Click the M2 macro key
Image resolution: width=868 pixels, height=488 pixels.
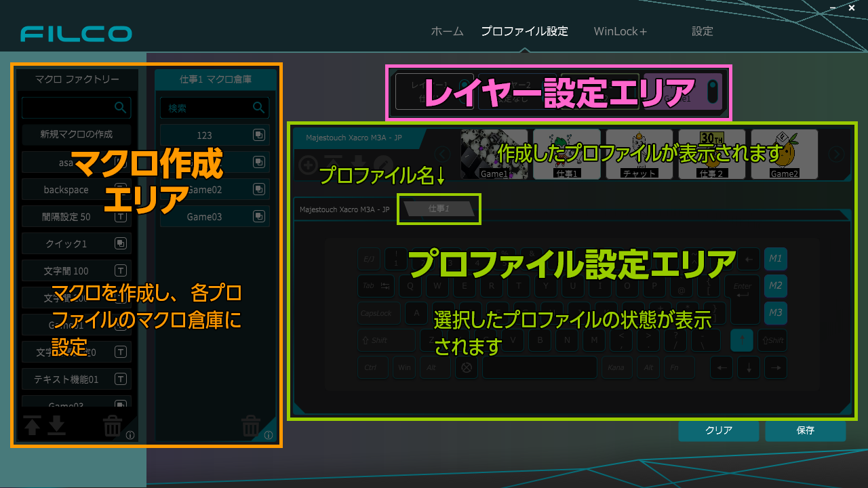(x=775, y=285)
